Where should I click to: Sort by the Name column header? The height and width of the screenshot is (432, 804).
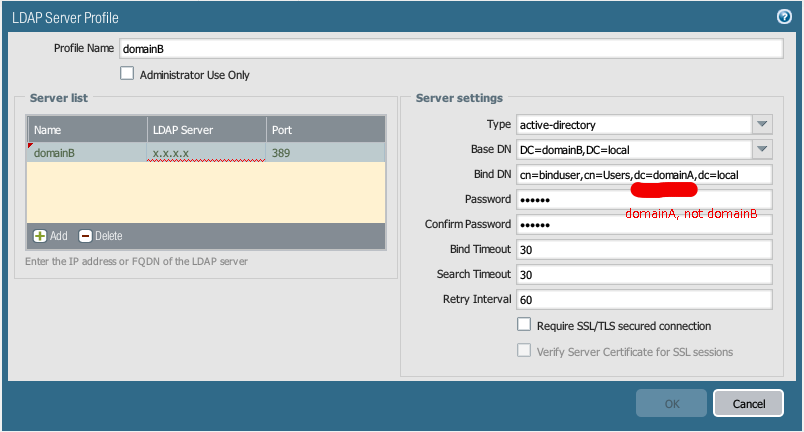tap(86, 129)
